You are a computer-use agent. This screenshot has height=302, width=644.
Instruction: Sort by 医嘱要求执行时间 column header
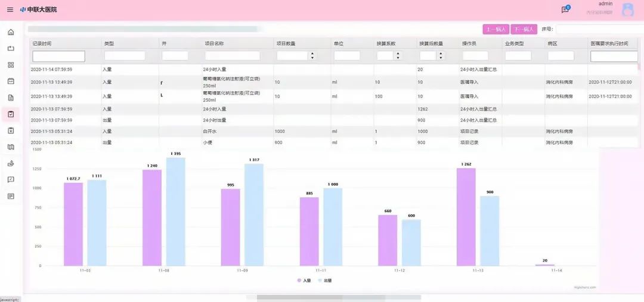click(x=614, y=43)
